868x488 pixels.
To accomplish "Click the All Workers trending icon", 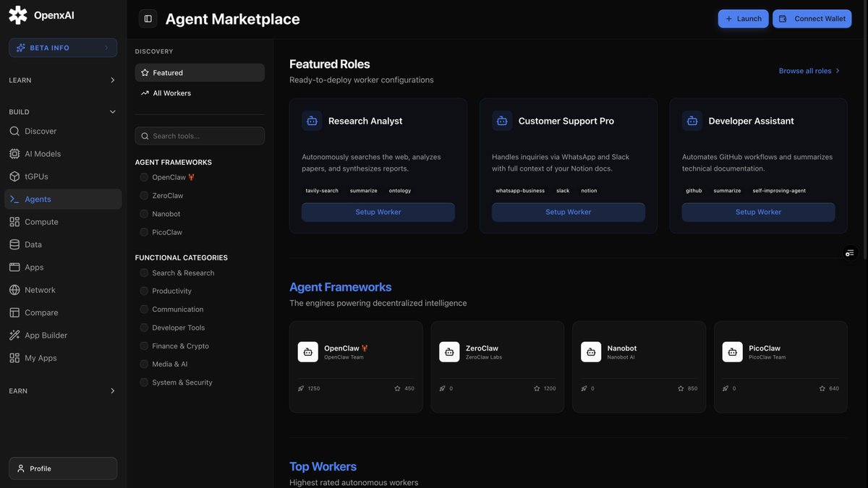I will click(x=145, y=93).
